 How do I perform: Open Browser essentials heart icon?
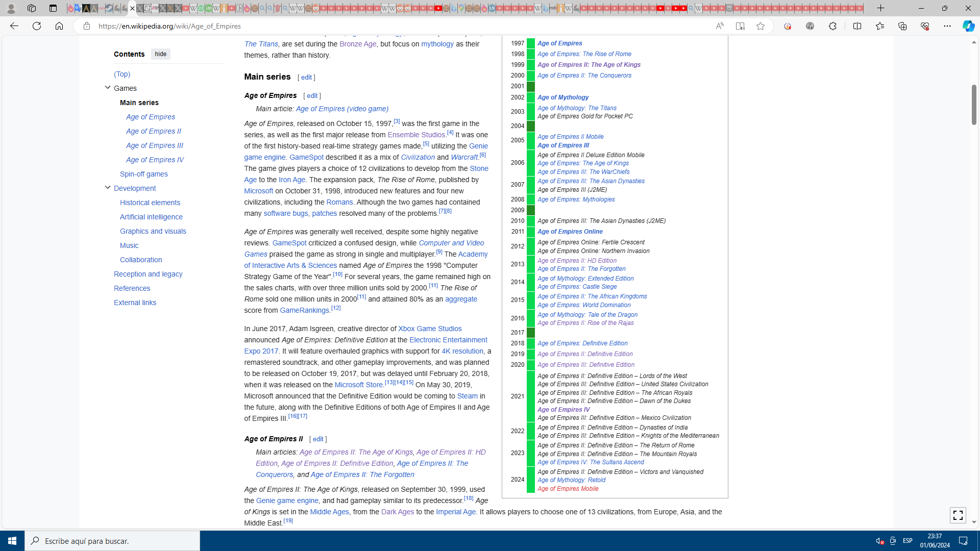[924, 26]
